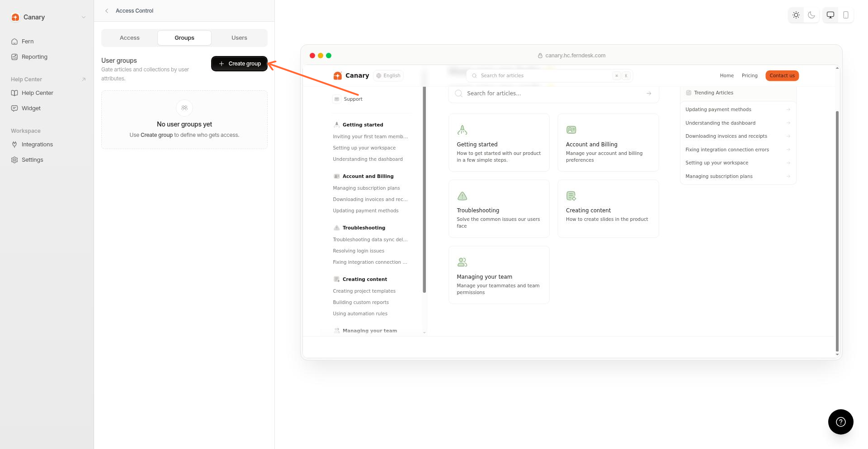Open trending Understanding the dashboard article
The image size is (868, 449).
738,123
